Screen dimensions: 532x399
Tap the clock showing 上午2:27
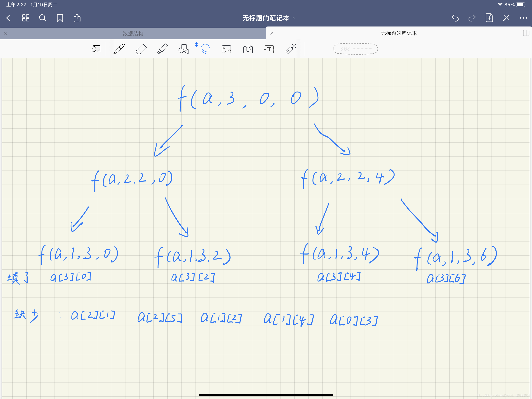(x=16, y=4)
